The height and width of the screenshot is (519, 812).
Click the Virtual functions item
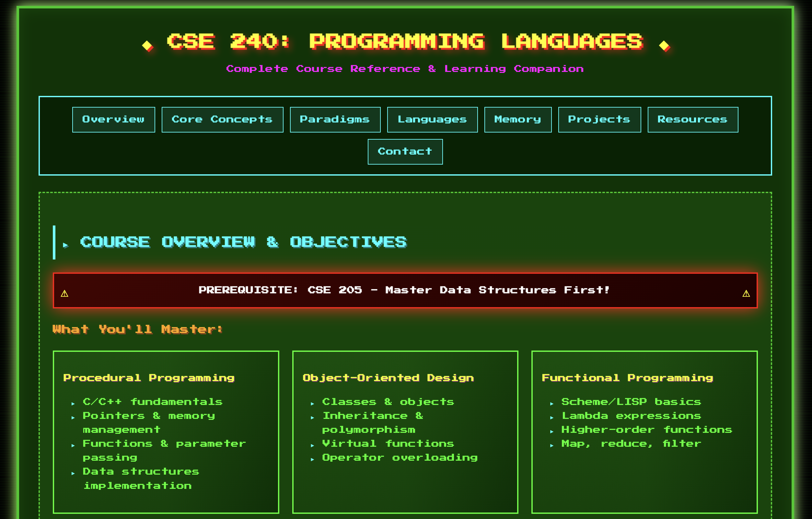click(388, 444)
